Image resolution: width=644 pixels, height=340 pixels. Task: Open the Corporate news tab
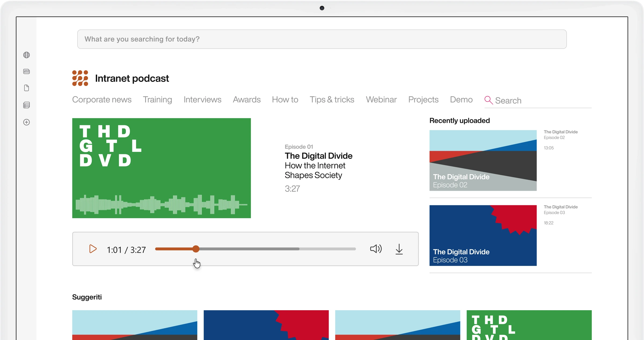102,100
